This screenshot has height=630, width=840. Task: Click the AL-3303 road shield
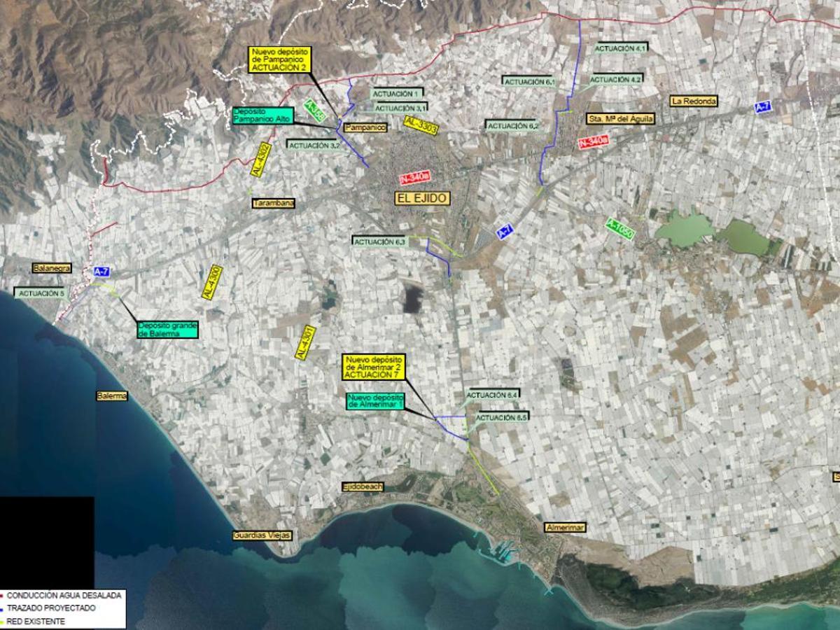pyautogui.click(x=421, y=126)
